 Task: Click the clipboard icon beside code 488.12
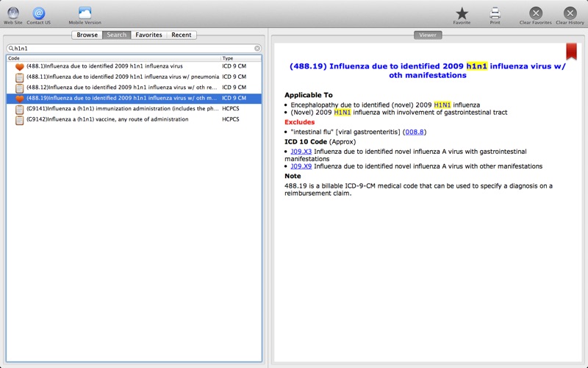coord(20,88)
